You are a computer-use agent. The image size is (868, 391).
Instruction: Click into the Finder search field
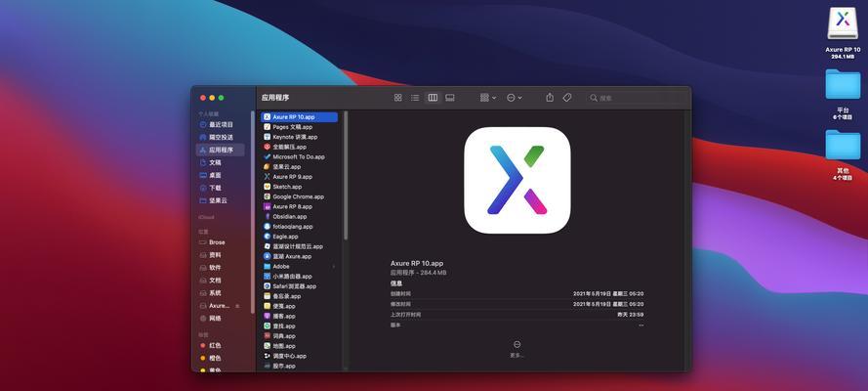(x=637, y=98)
